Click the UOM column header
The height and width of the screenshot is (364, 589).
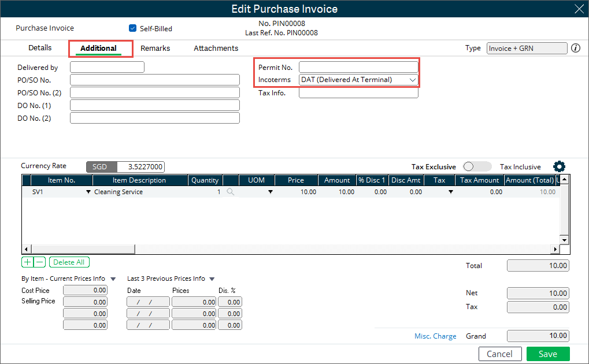click(x=256, y=180)
